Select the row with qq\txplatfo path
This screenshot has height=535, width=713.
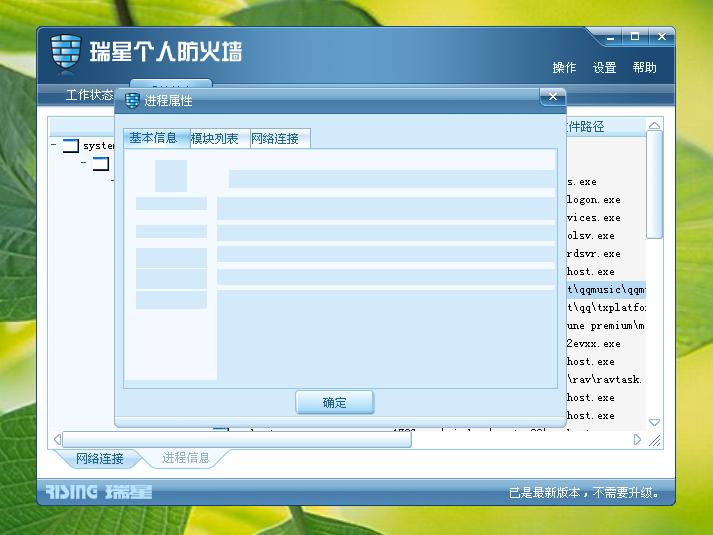[606, 308]
